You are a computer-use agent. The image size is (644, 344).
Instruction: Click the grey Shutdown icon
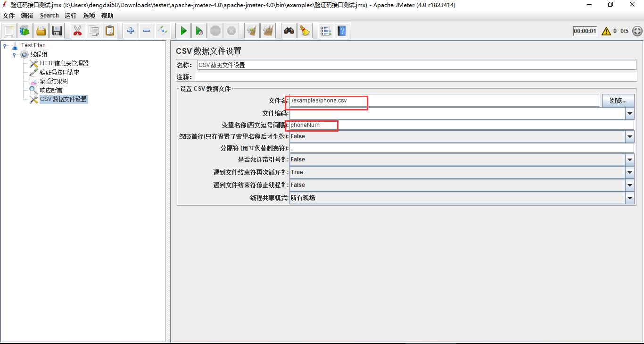pyautogui.click(x=231, y=31)
